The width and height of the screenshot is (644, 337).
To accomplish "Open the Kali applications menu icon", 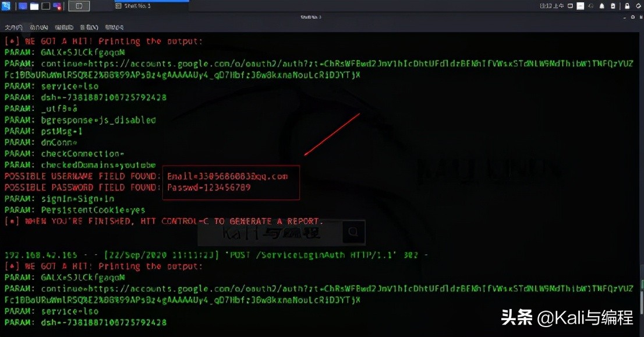I will click(x=6, y=6).
